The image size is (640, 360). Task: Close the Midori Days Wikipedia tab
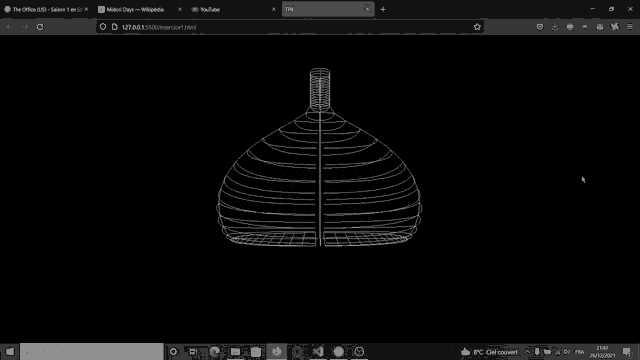pyautogui.click(x=180, y=9)
